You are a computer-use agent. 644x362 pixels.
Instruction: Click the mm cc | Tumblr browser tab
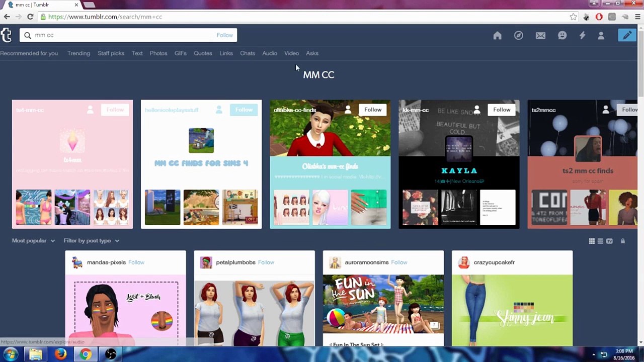point(43,5)
